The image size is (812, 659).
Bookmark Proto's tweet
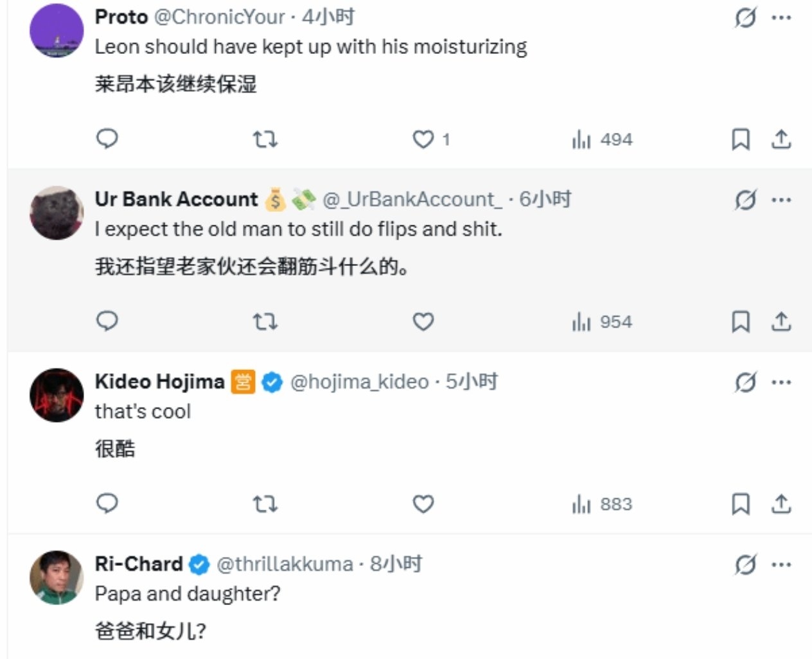pyautogui.click(x=741, y=139)
